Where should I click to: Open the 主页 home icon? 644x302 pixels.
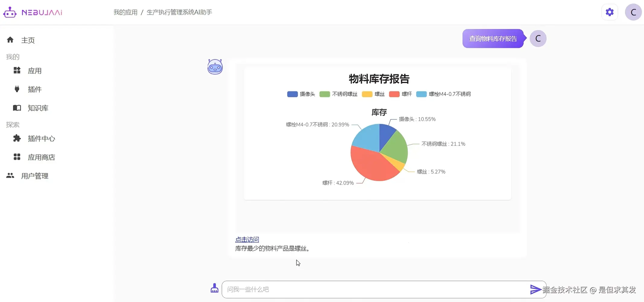(10, 39)
